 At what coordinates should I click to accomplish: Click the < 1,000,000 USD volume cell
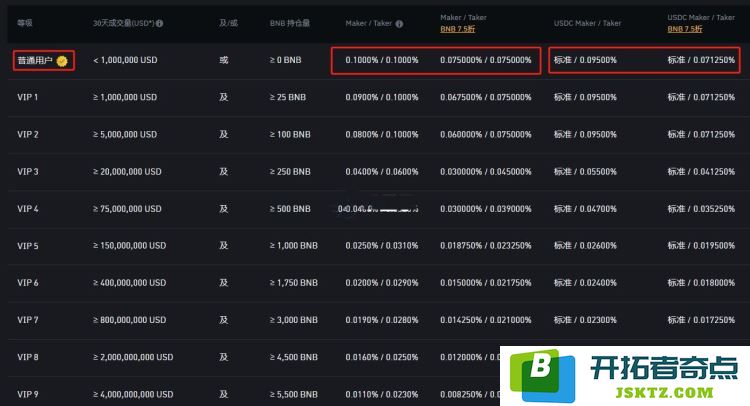pos(125,60)
